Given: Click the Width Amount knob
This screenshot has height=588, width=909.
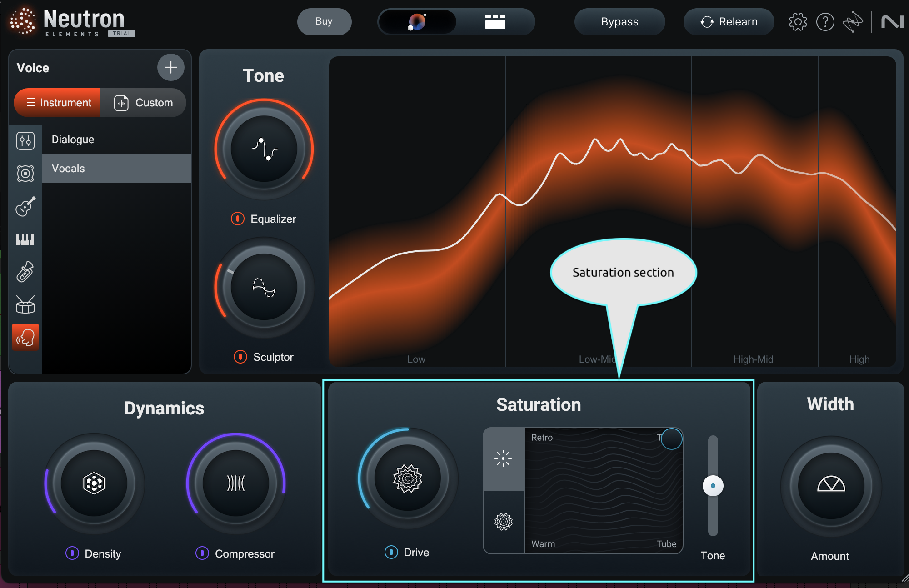Looking at the screenshot, I should (x=831, y=485).
